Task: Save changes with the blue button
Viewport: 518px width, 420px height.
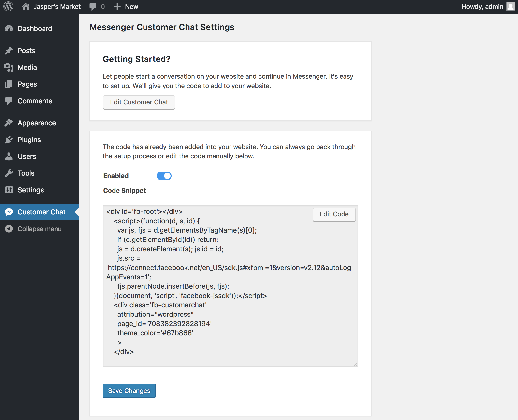Action: click(x=129, y=390)
